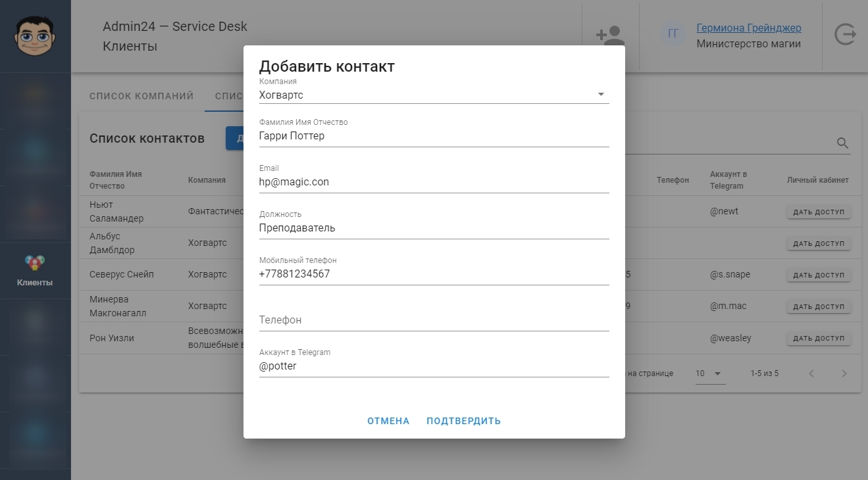Screen dimensions: 868x480
Task: Click the @m.mac Telegram cell
Action: pos(728,306)
